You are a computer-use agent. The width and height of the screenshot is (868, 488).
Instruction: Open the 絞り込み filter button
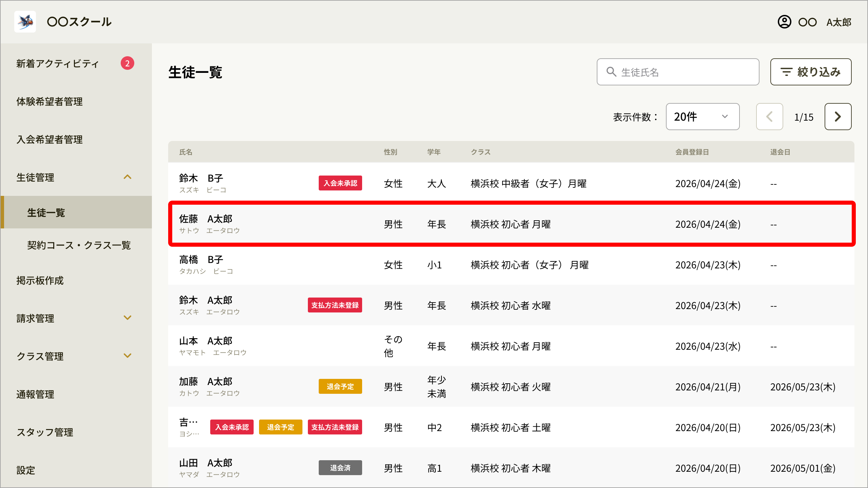click(811, 72)
